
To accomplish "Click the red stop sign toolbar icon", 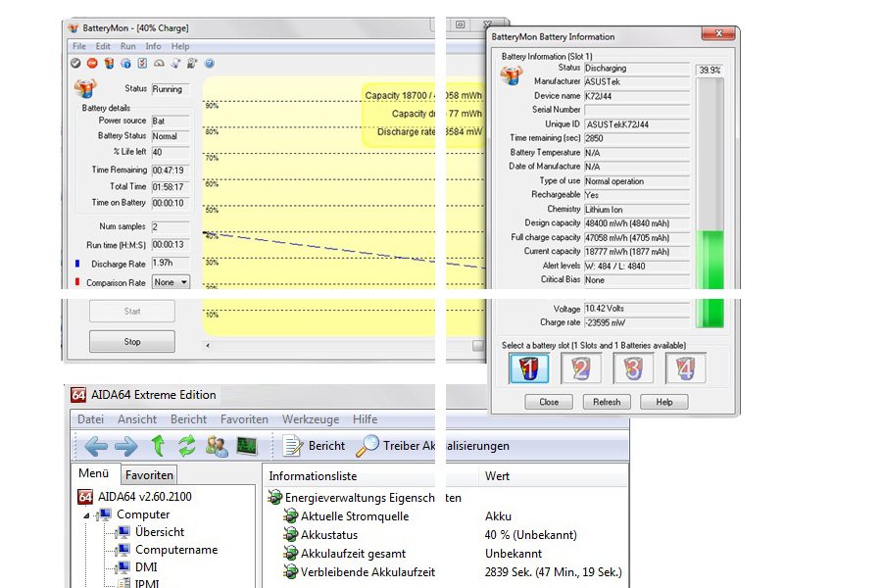I will coord(92,64).
